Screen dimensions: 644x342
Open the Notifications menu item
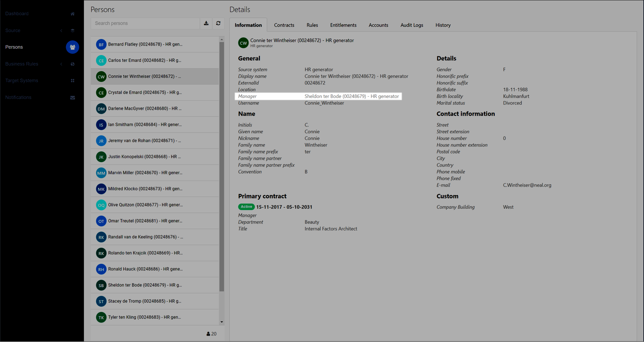click(18, 97)
